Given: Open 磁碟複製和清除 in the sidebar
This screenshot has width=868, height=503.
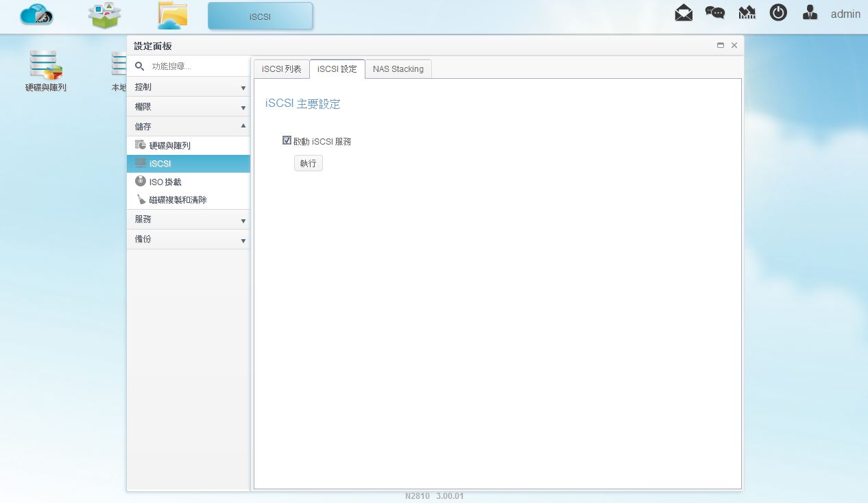Looking at the screenshot, I should (189, 200).
